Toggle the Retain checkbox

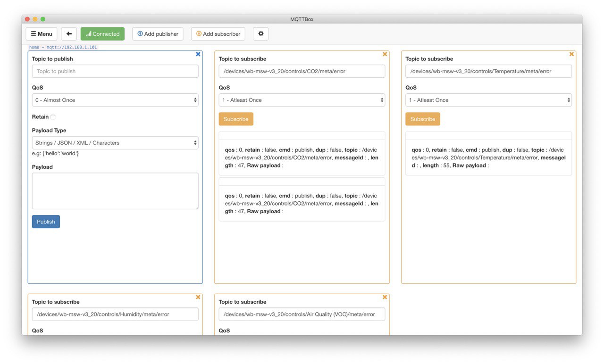[53, 117]
